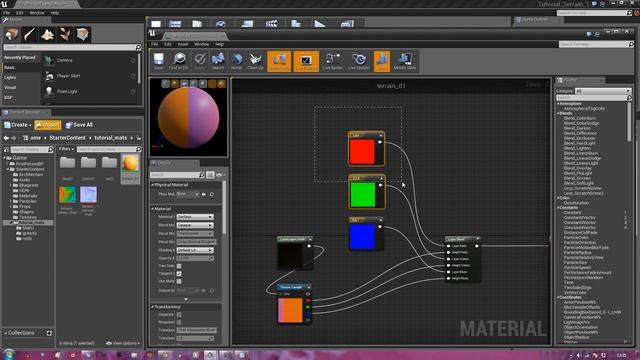Screen dimensions: 640x360
Task: Toggle the Details view options eye icon
Action: 220,175
